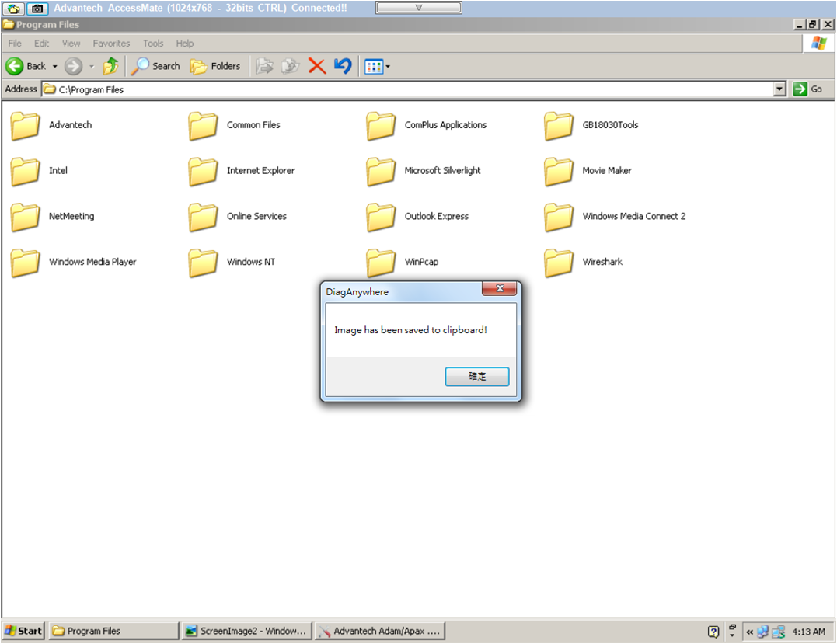Click the 'Image has been saved to clipboard!' message
The width and height of the screenshot is (837, 644).
click(x=410, y=329)
